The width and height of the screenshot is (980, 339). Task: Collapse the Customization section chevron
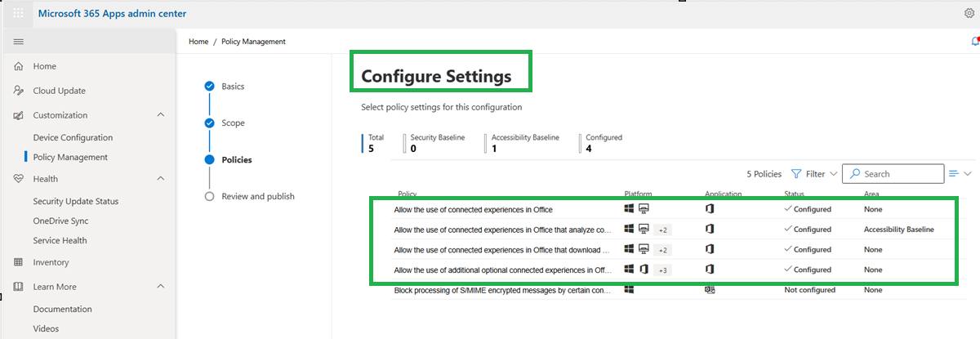(x=160, y=115)
